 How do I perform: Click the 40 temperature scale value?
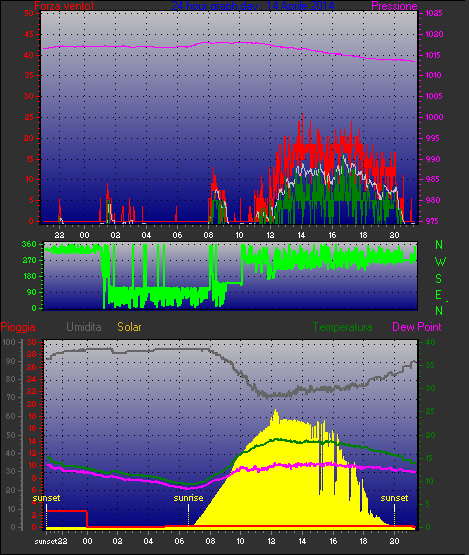click(x=430, y=342)
